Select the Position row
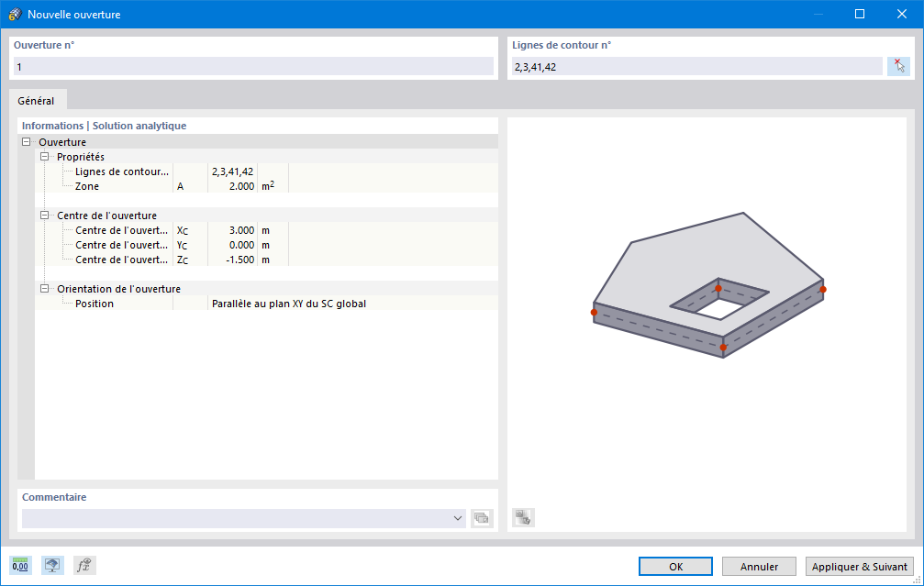 [266, 304]
